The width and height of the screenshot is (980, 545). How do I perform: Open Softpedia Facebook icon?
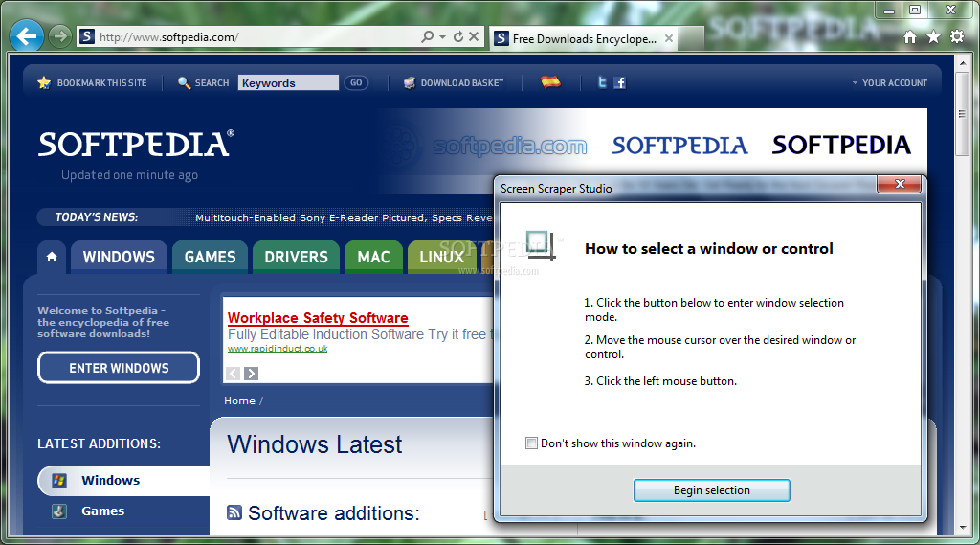click(620, 82)
